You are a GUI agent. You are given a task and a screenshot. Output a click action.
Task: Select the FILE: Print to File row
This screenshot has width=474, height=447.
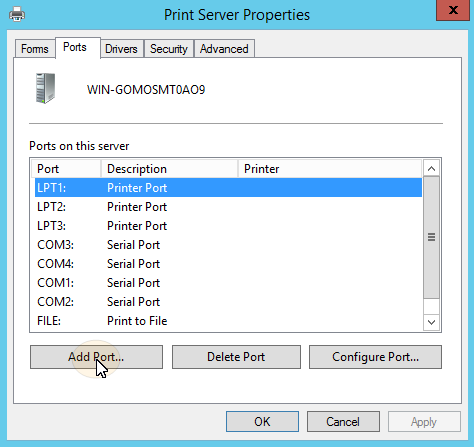point(228,321)
